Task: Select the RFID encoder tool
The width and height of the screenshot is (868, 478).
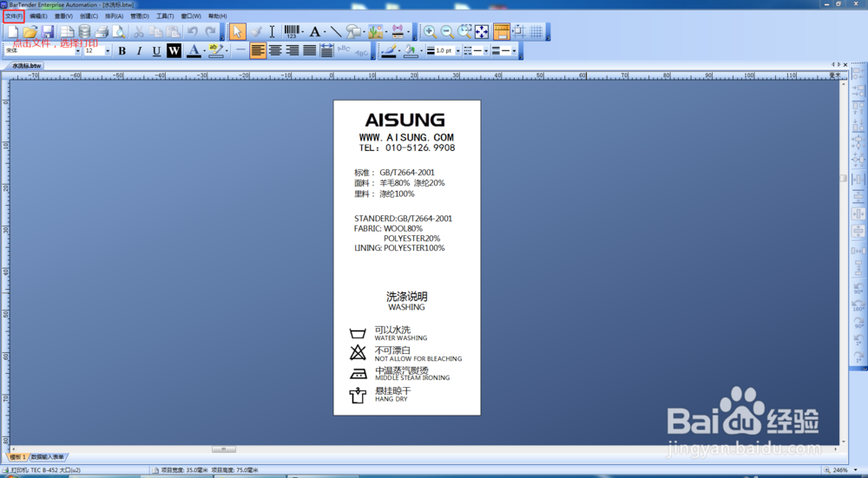Action: 398,31
